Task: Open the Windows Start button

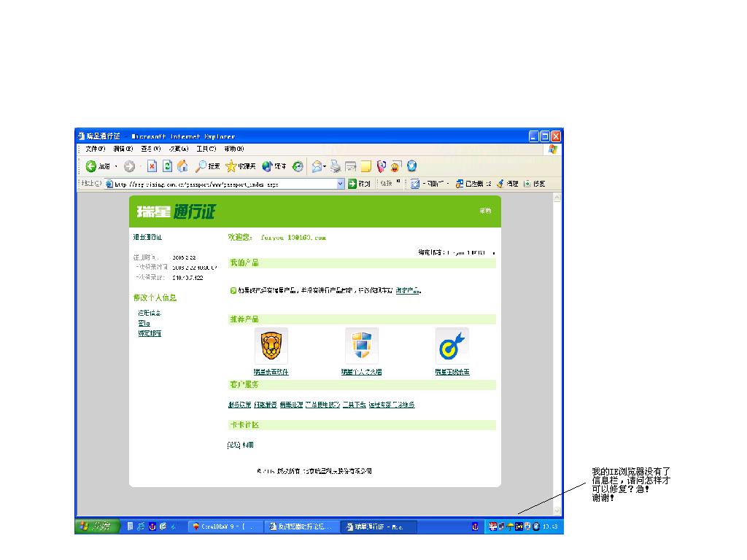Action: pos(97,526)
